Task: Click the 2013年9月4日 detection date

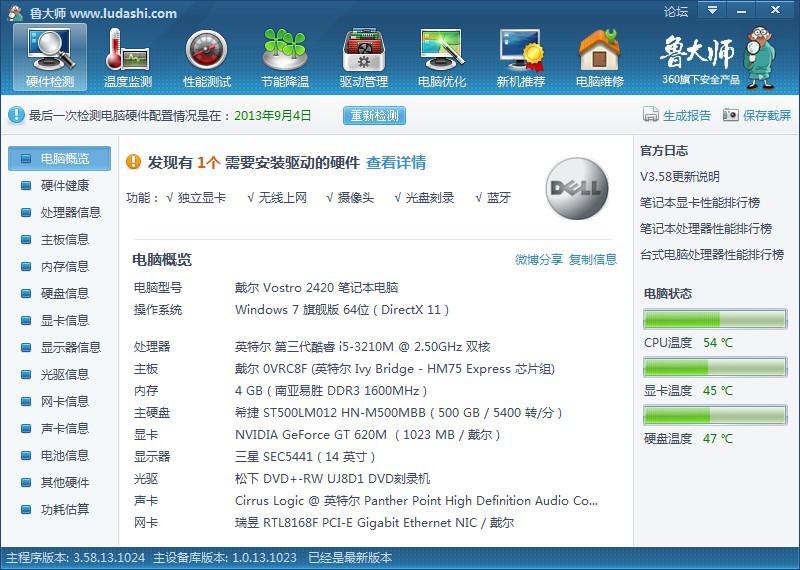Action: click(x=272, y=115)
